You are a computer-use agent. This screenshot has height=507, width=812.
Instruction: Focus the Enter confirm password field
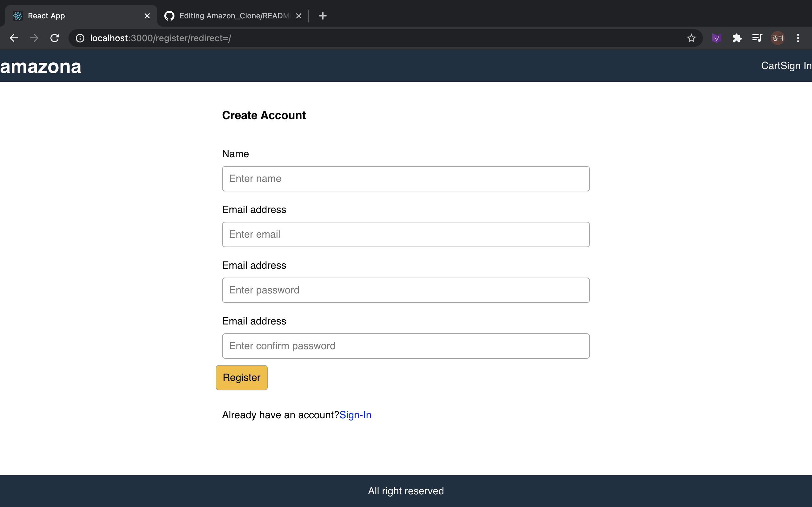point(406,346)
